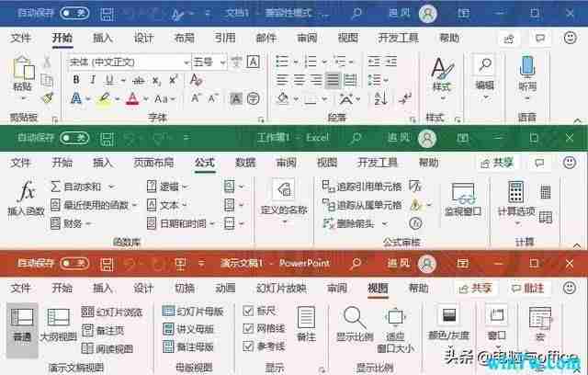Toggle AutoSave switch in Excel title bar

(x=75, y=138)
